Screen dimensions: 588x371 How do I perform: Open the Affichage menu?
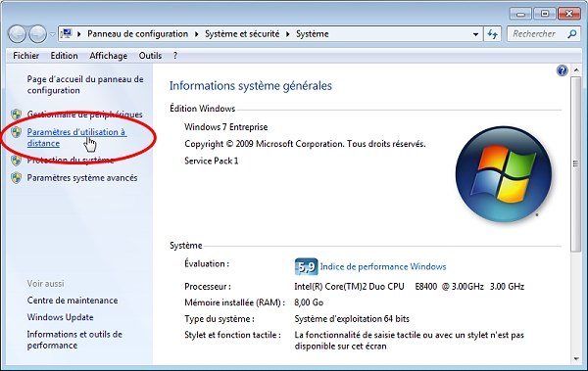[109, 56]
